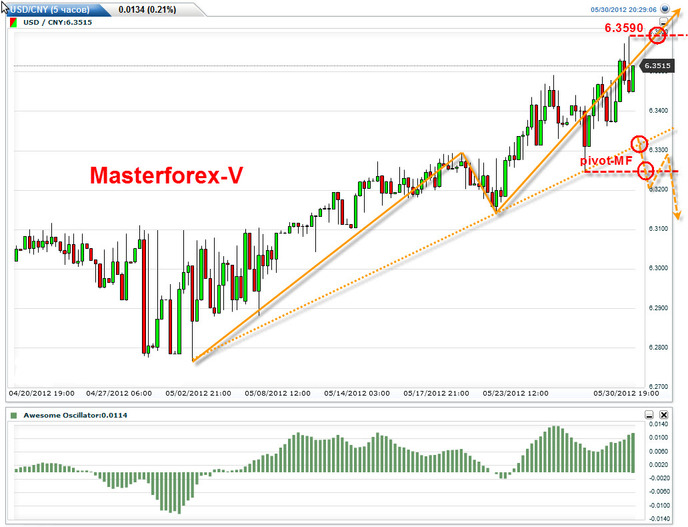Click the 05/14/2012 03:00 date label
This screenshot has width=688, height=527.
tap(357, 394)
